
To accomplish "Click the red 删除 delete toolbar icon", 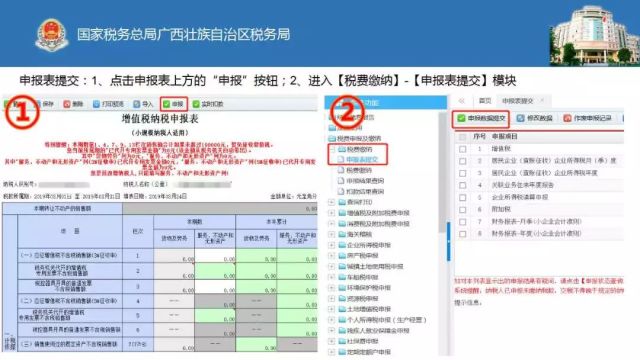I will point(67,104).
